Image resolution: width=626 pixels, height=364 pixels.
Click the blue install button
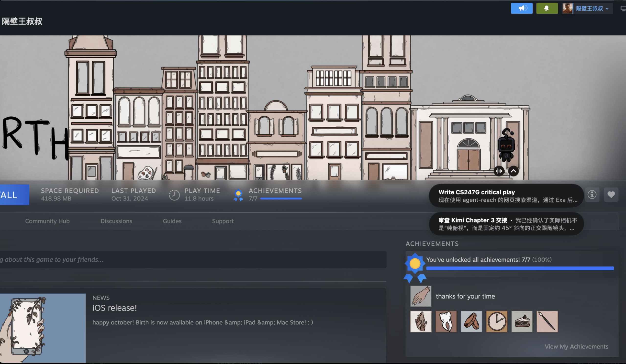pyautogui.click(x=14, y=195)
